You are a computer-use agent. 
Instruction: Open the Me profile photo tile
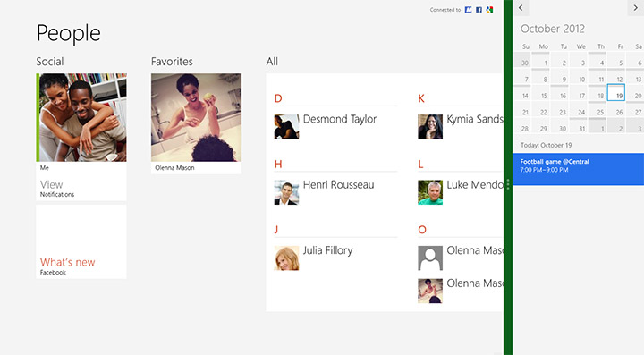81,117
